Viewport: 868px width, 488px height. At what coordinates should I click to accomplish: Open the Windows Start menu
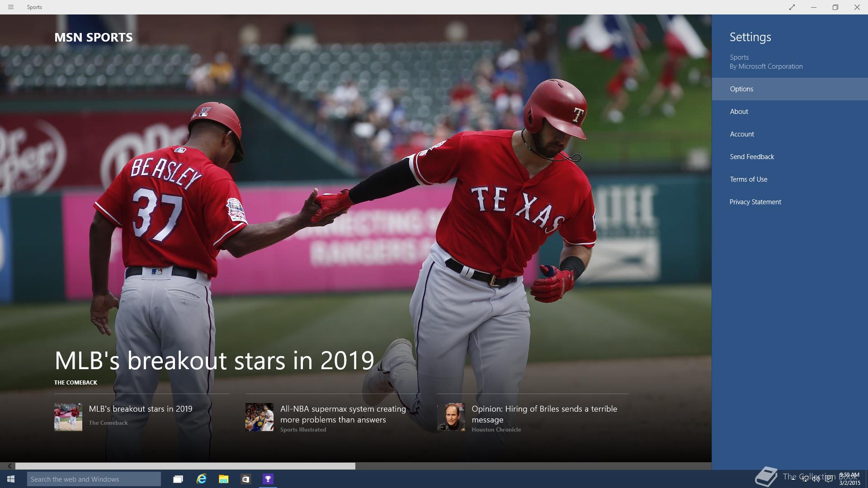pyautogui.click(x=11, y=479)
